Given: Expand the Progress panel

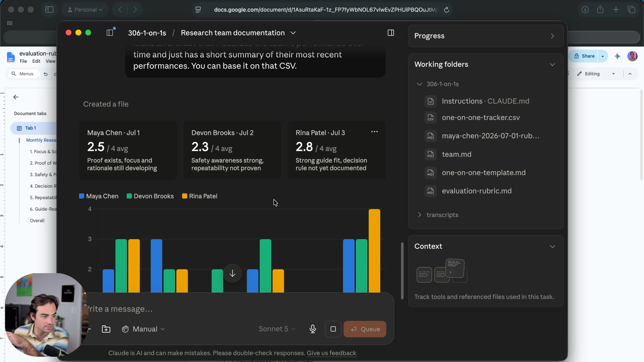Looking at the screenshot, I should (x=552, y=36).
